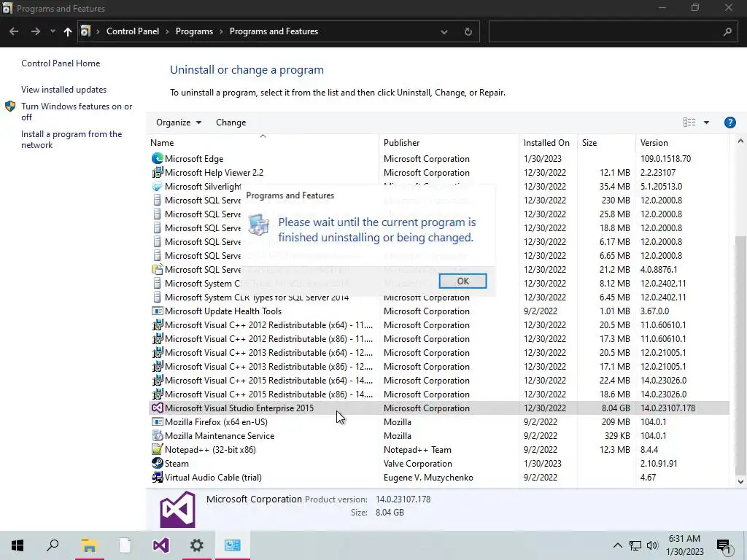Click the Visual C++ 2015 x86 Redistributable icon
747x560 pixels.
(158, 394)
